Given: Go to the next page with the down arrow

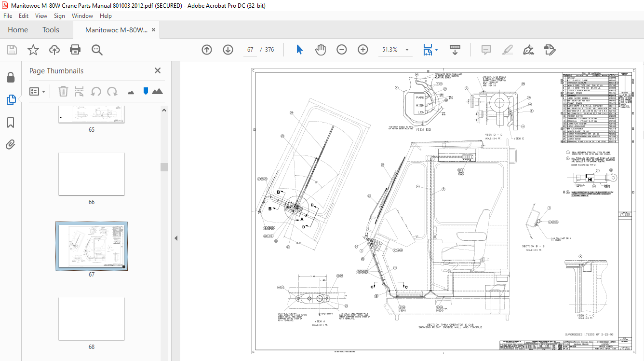Looking at the screenshot, I should pos(228,50).
